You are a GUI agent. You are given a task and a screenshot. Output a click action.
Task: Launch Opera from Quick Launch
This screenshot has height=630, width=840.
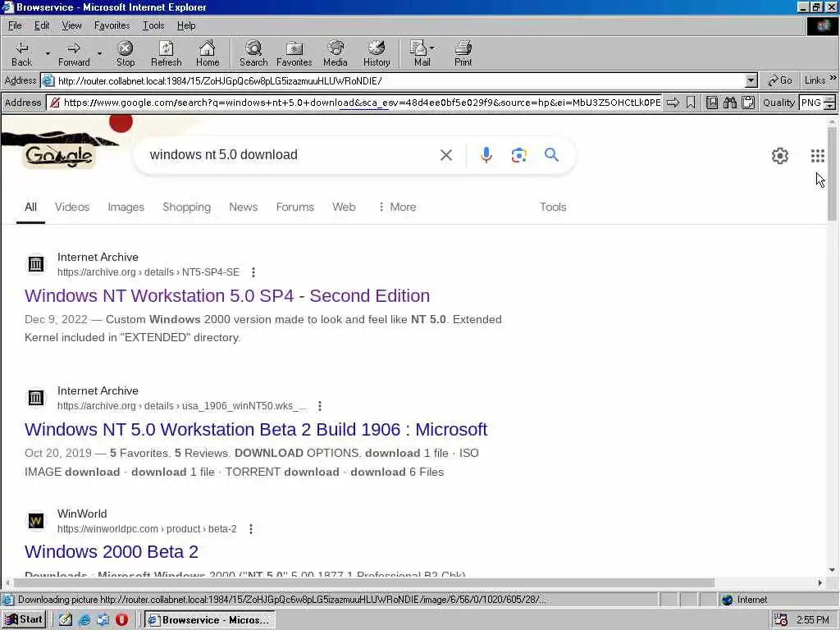[121, 620]
